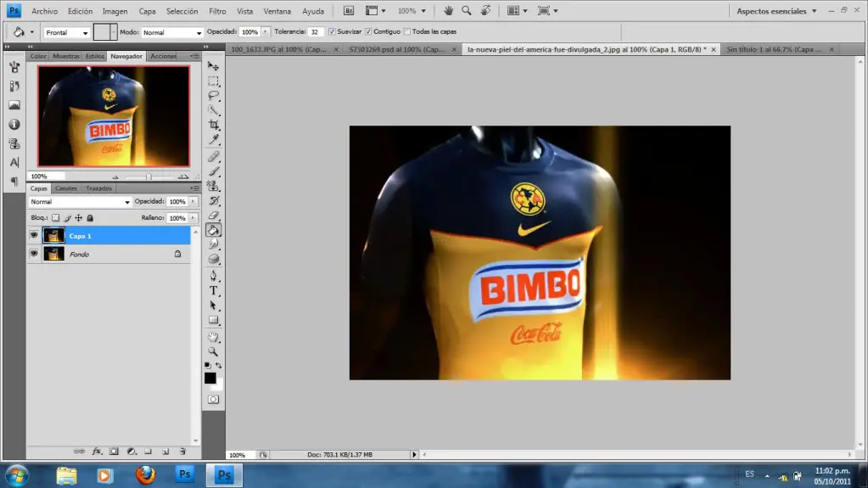Image resolution: width=868 pixels, height=488 pixels.
Task: Swap foreground and background colors
Action: [219, 366]
